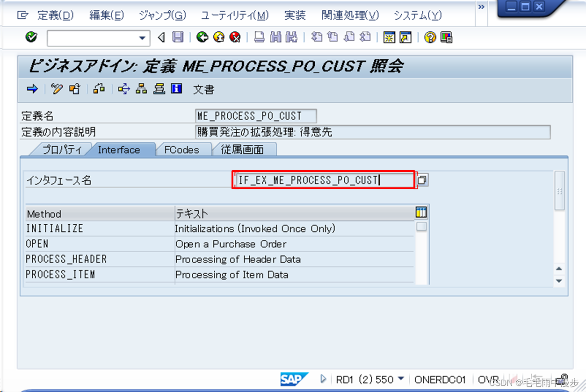This screenshot has height=392, width=586.
Task: Click the blue Information icon
Action: coord(176,89)
